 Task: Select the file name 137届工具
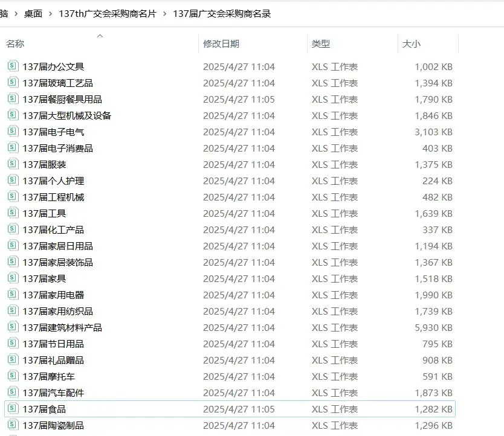(44, 214)
